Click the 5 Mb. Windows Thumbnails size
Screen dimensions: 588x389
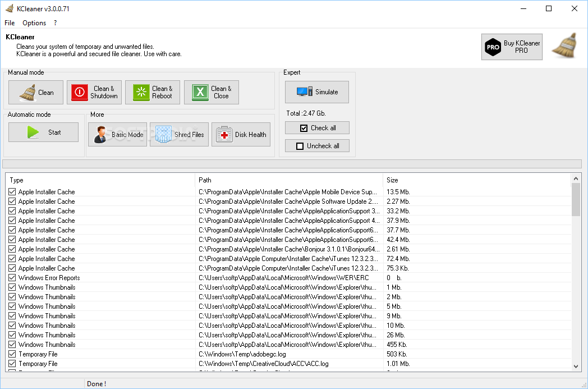[394, 306]
